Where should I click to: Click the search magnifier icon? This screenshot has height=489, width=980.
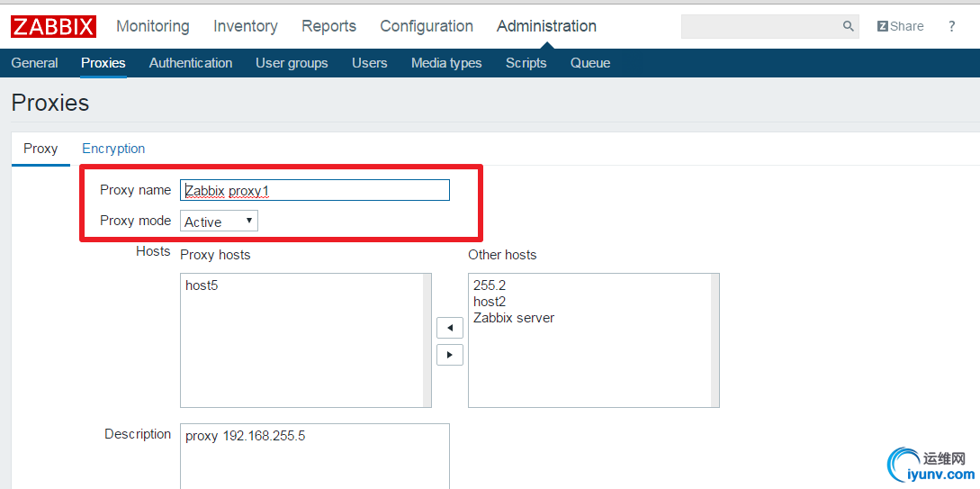click(x=848, y=26)
